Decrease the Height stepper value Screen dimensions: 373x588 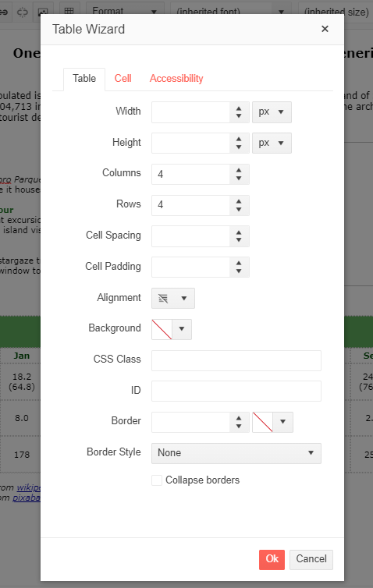pyautogui.click(x=239, y=147)
